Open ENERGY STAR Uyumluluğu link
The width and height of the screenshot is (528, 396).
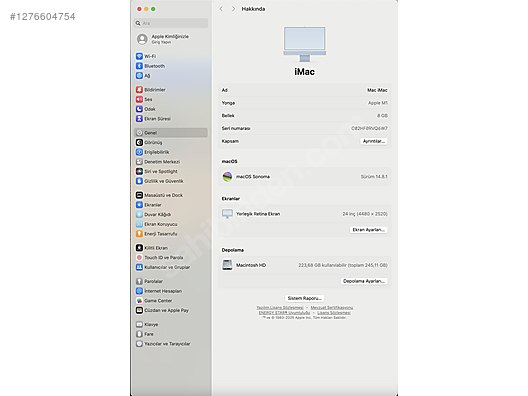tap(285, 313)
